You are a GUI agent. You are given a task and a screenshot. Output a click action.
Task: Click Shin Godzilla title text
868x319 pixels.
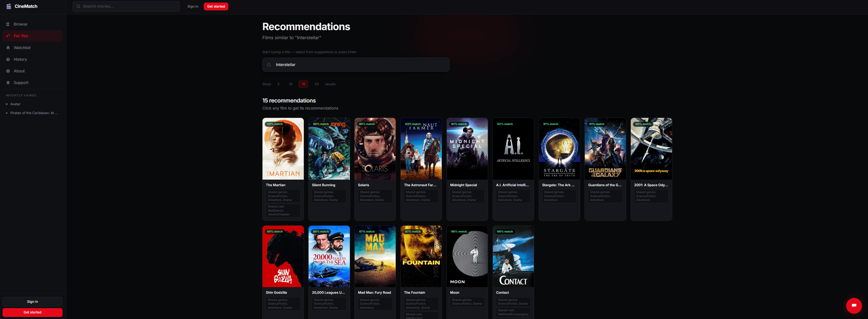pos(276,292)
